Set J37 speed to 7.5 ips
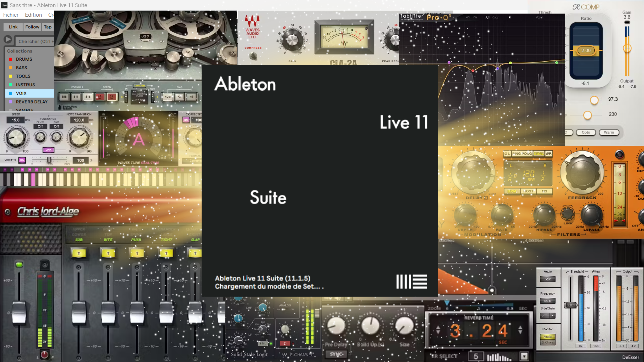Viewport: 644px width, 362px height. click(x=100, y=97)
